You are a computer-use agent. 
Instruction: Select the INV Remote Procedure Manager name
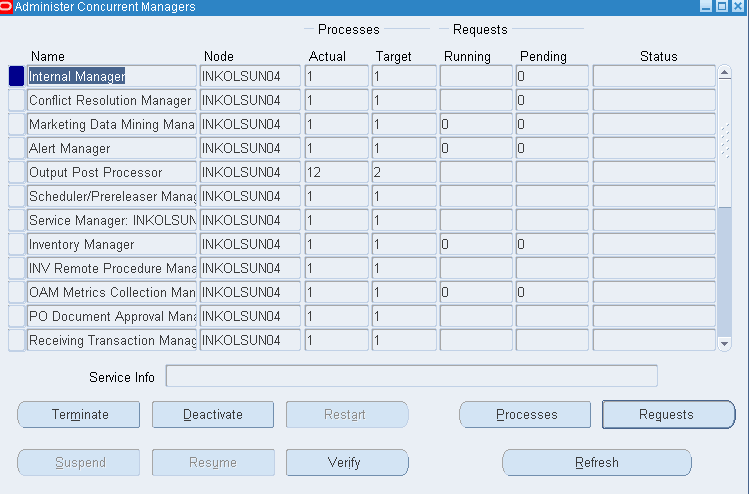(x=112, y=268)
